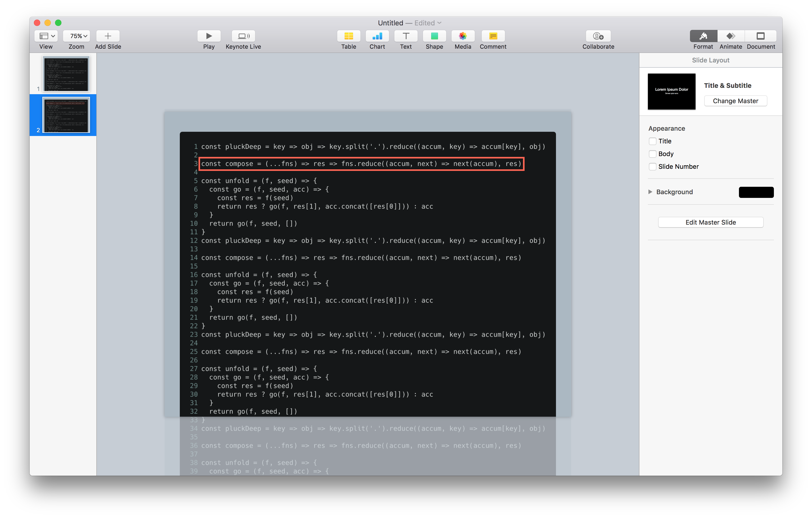Add a Chart using toolbar icon
Screen dimensions: 812x518
pyautogui.click(x=377, y=36)
